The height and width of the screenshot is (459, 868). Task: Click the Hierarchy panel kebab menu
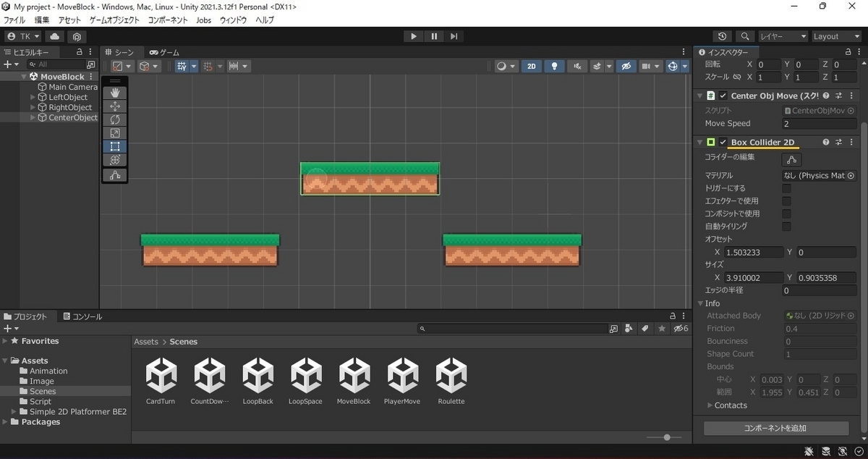[90, 52]
